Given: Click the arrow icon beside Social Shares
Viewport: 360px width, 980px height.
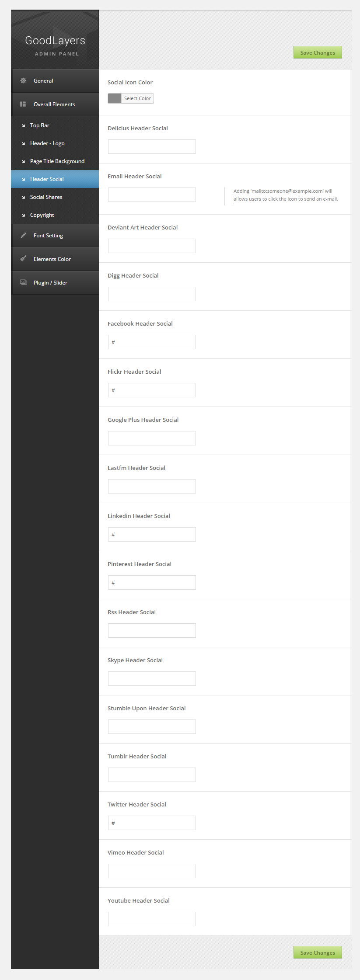Looking at the screenshot, I should click(x=24, y=198).
